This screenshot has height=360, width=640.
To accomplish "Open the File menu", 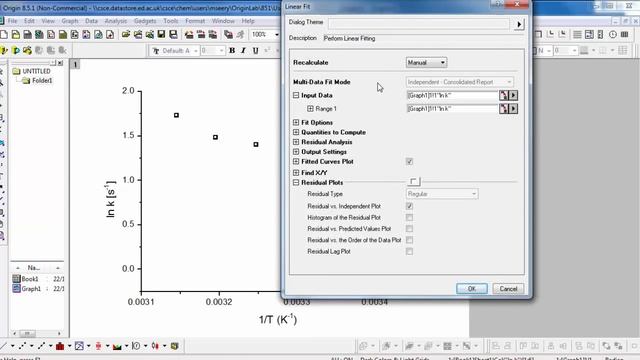I will pyautogui.click(x=12, y=21).
